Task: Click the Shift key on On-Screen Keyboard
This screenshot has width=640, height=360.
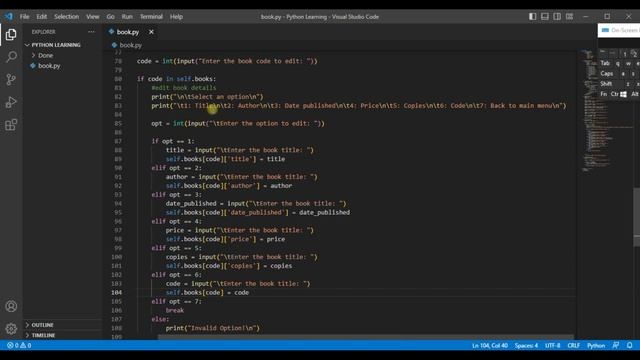Action: point(606,84)
